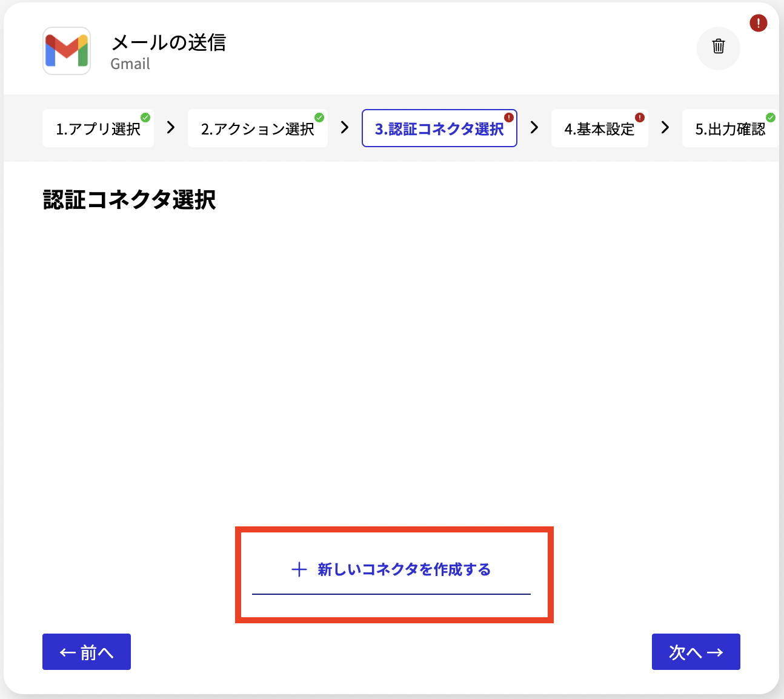Go back with the ← 前へ button

click(87, 652)
